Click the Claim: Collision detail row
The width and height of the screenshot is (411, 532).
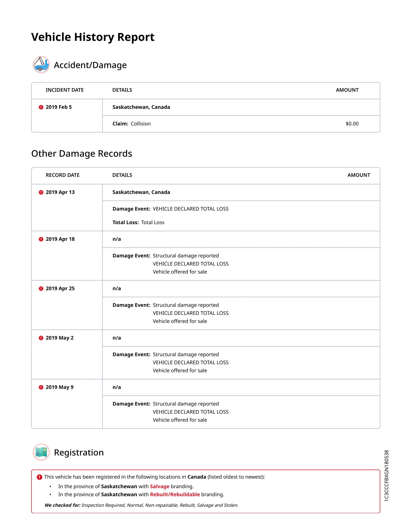132,124
